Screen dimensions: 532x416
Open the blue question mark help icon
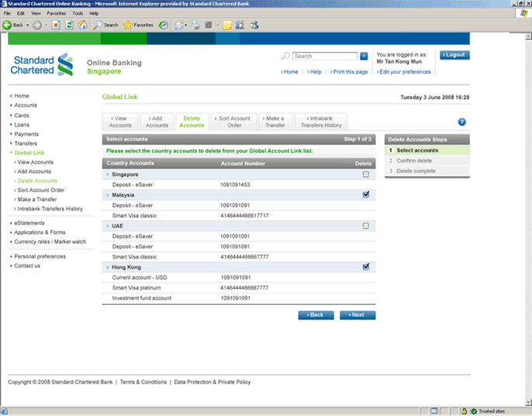[461, 122]
